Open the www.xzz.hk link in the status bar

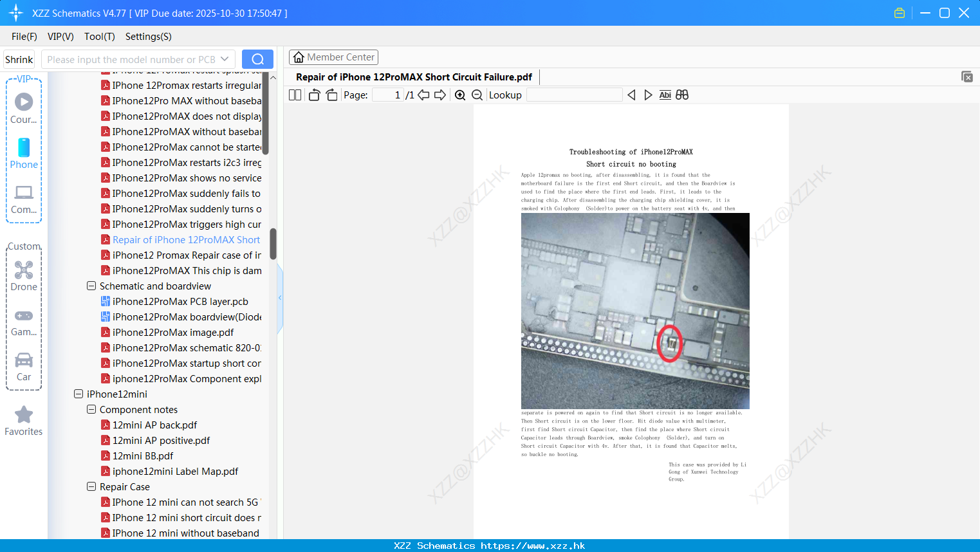click(x=533, y=546)
